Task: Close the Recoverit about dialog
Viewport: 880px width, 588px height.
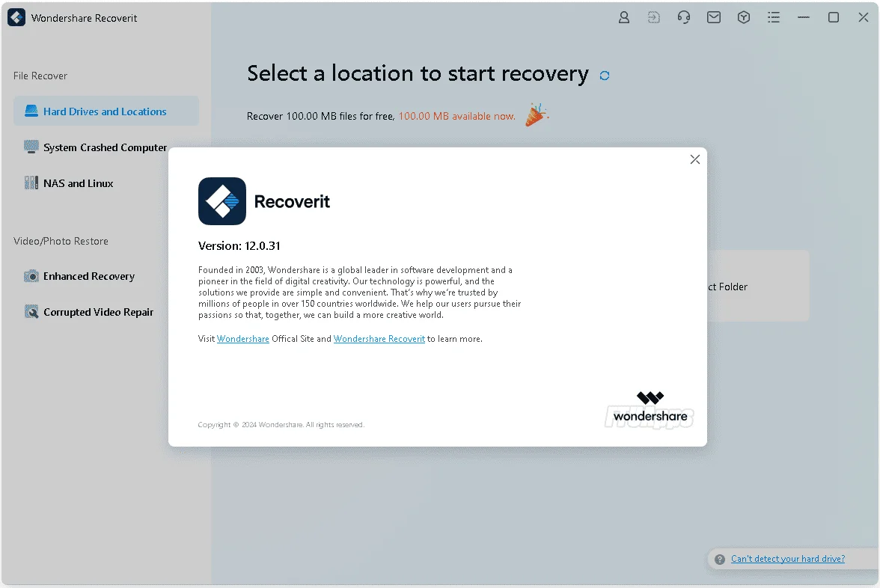Action: 694,159
